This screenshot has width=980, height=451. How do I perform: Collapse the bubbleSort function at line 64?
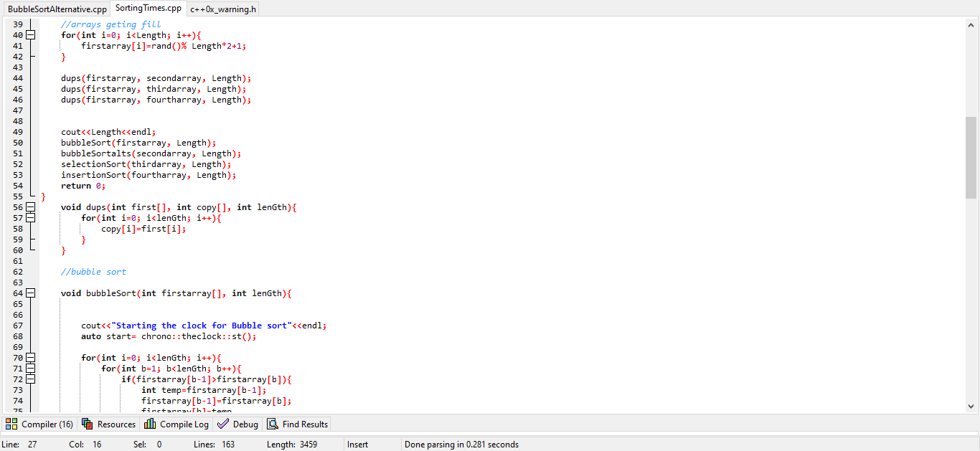pyautogui.click(x=29, y=293)
